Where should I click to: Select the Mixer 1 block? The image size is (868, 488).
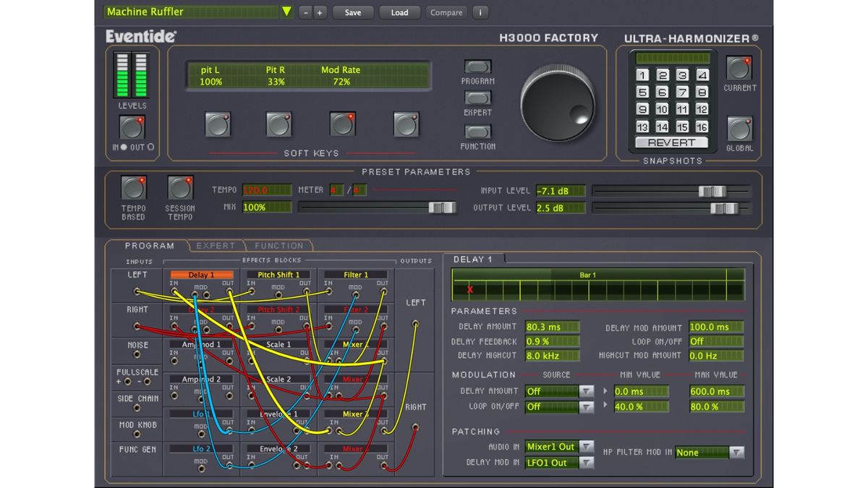pos(354,344)
